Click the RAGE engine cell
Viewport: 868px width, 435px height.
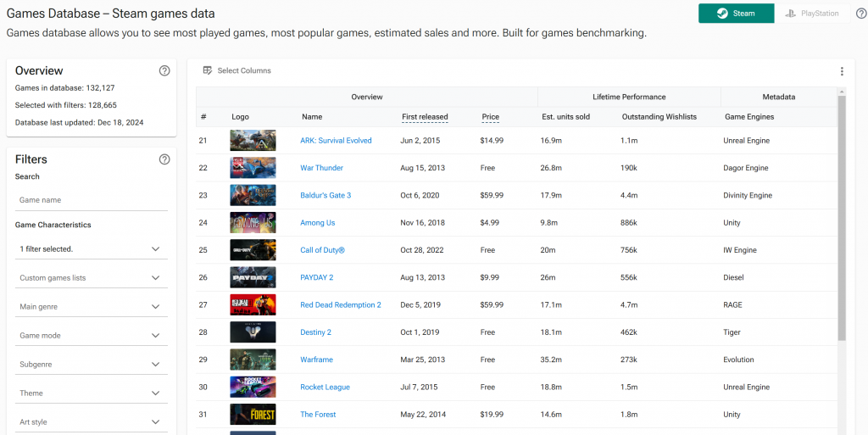tap(733, 305)
